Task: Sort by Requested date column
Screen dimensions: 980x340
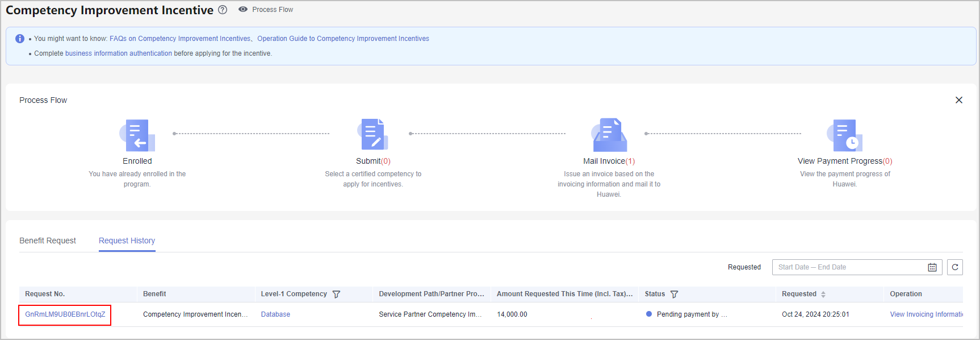Action: pyautogui.click(x=823, y=295)
